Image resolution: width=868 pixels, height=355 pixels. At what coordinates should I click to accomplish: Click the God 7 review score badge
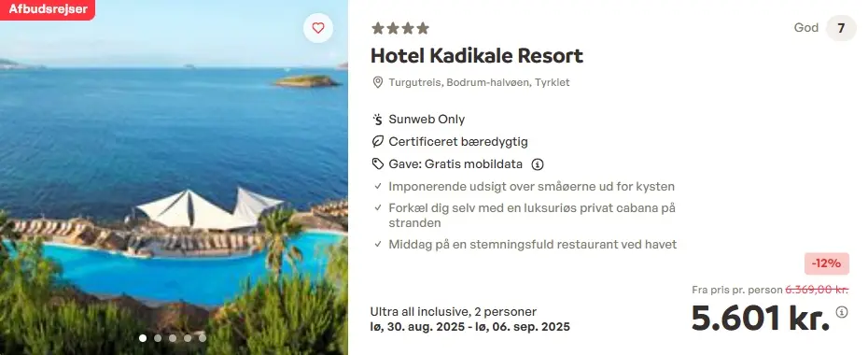point(825,28)
